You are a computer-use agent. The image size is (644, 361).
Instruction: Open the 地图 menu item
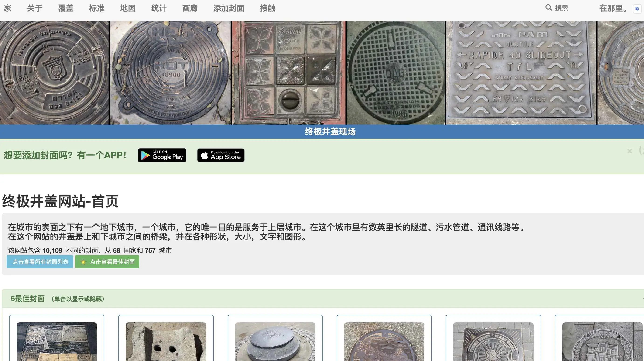tap(128, 8)
